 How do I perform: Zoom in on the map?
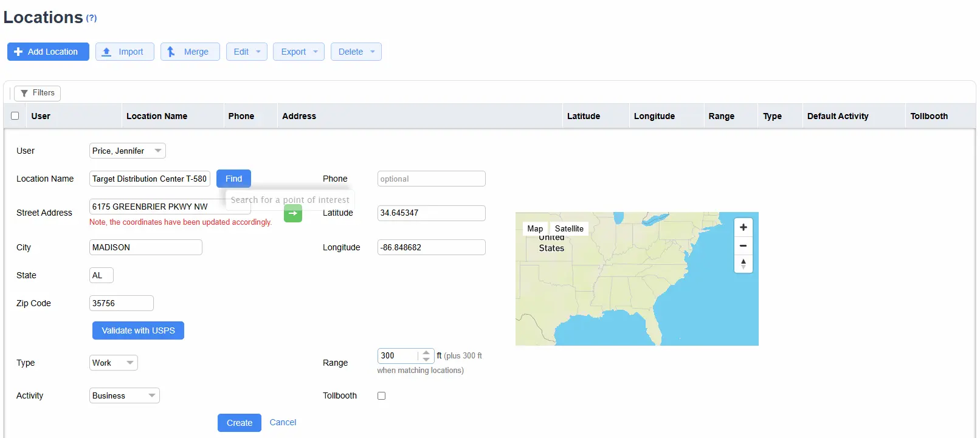(743, 227)
